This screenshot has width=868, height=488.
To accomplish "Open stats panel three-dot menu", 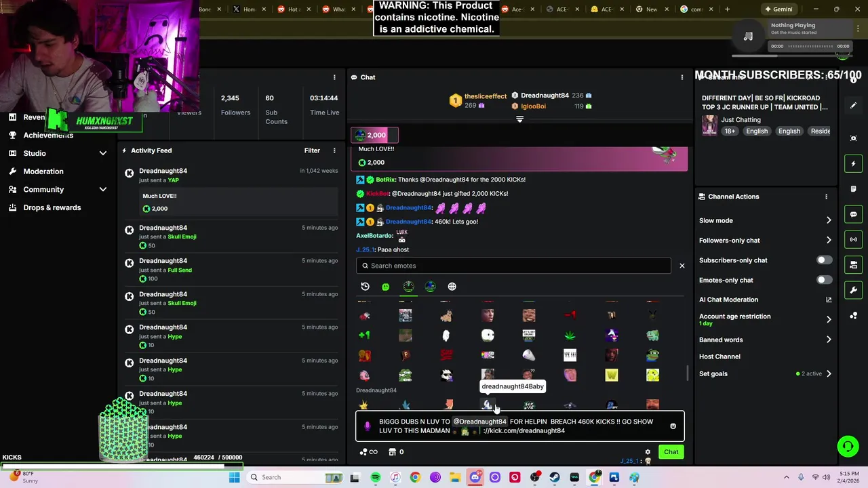I will [334, 77].
